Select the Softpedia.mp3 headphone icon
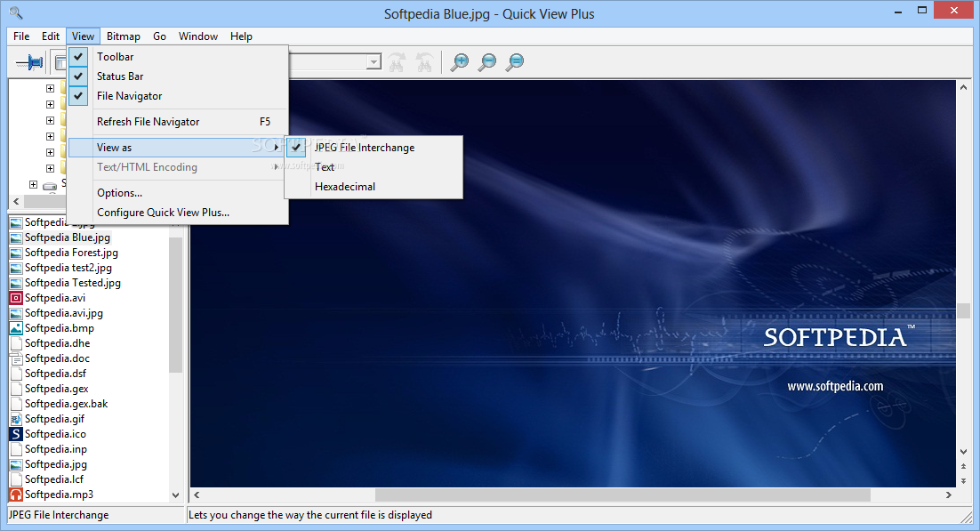Viewport: 980px width, 531px height. (x=16, y=495)
